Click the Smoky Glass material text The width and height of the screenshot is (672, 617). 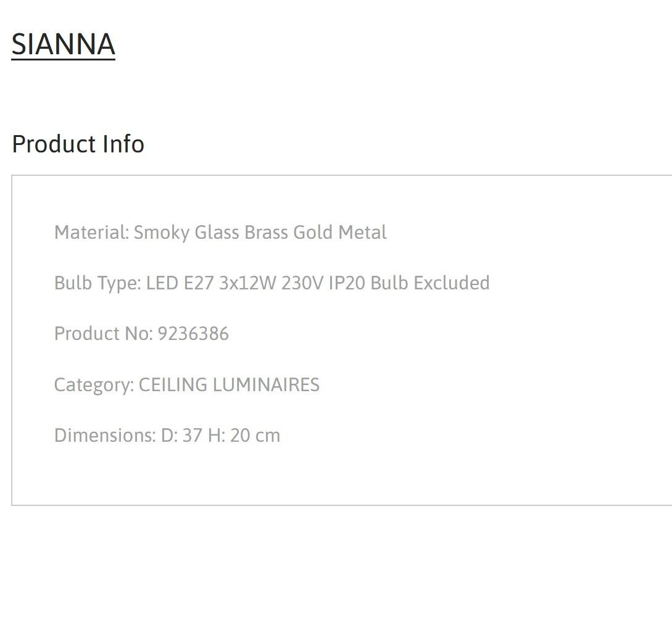tap(186, 233)
